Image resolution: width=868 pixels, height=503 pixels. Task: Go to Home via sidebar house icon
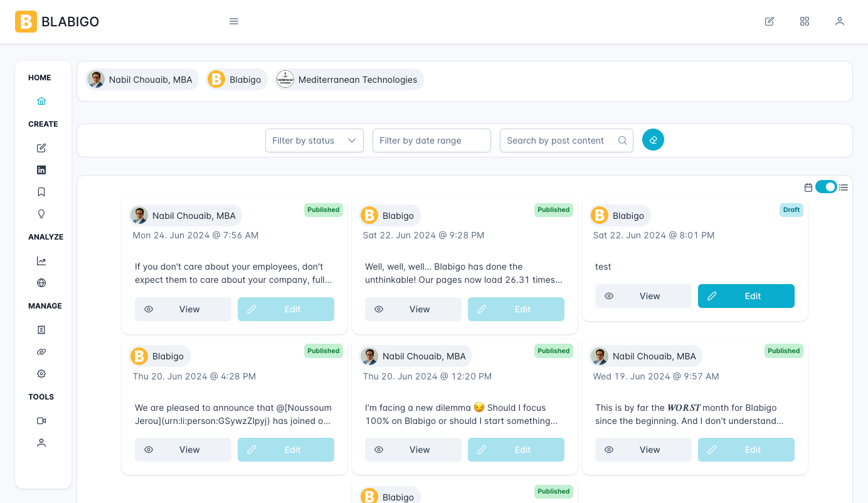click(x=41, y=101)
